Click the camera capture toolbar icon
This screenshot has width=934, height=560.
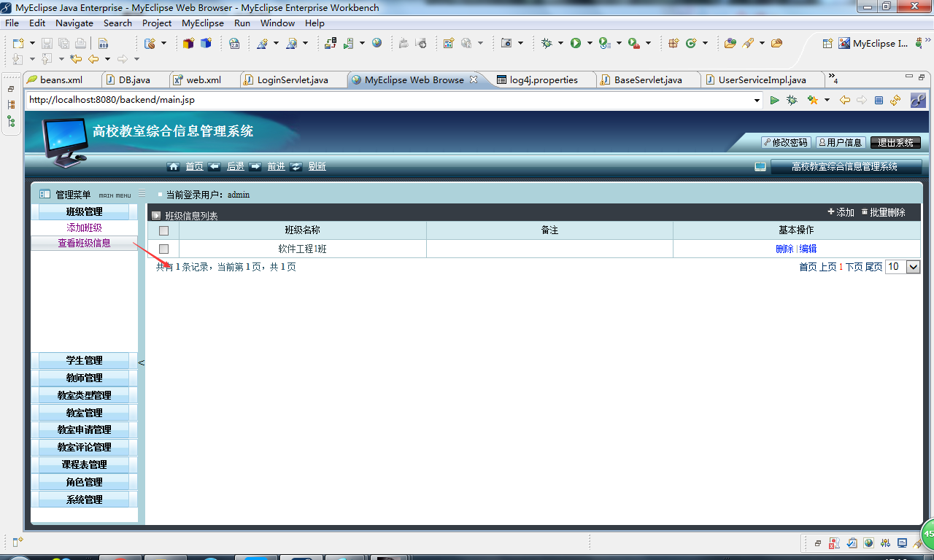point(506,44)
